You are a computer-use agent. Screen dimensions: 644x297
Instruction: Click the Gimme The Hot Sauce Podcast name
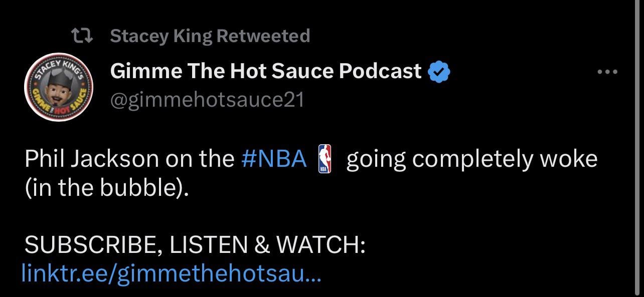[x=266, y=72]
